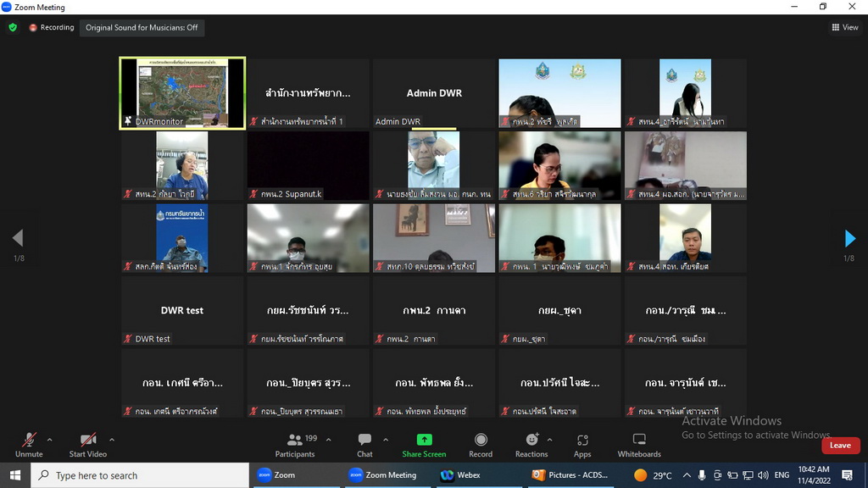Select the กพน.2 กานดา tile

434,310
